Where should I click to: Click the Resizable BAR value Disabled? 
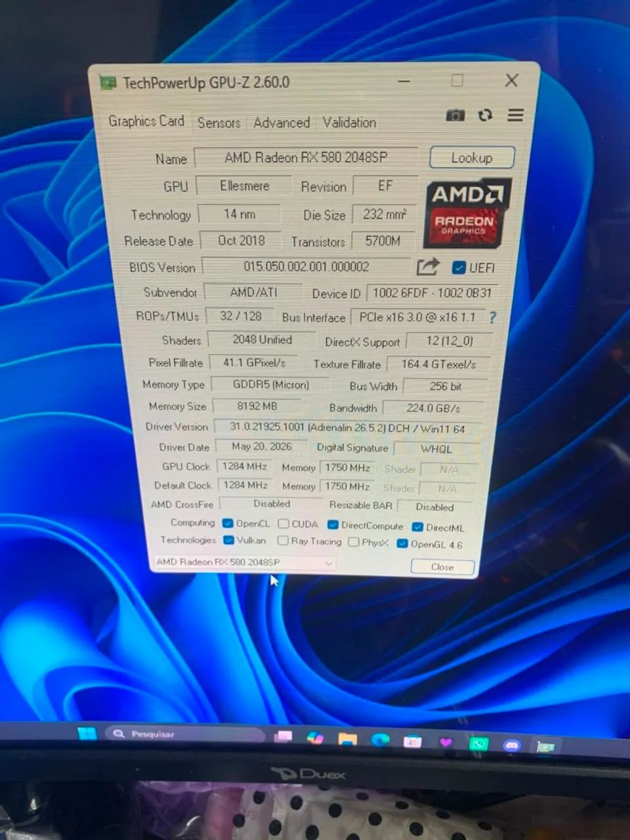[434, 507]
